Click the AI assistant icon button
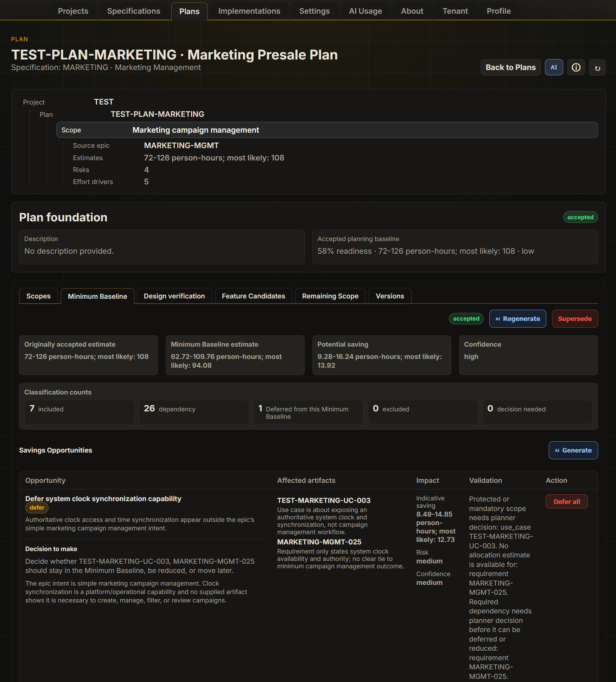This screenshot has width=616, height=682. [554, 67]
